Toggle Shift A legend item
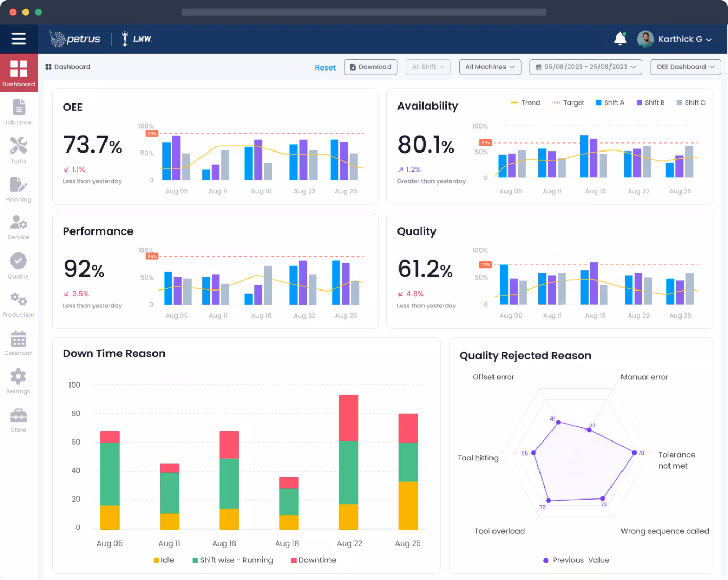The height and width of the screenshot is (580, 728). (x=610, y=102)
